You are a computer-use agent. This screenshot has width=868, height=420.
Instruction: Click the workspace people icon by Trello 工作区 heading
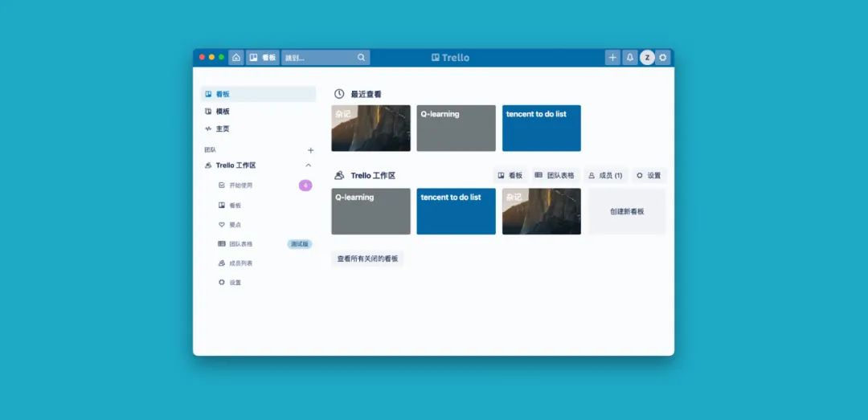[339, 175]
